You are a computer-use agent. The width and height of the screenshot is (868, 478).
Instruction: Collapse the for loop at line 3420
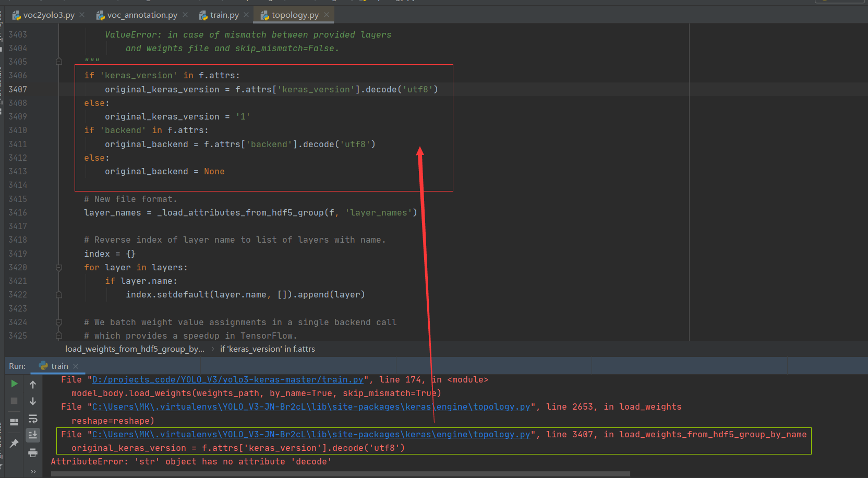point(58,267)
